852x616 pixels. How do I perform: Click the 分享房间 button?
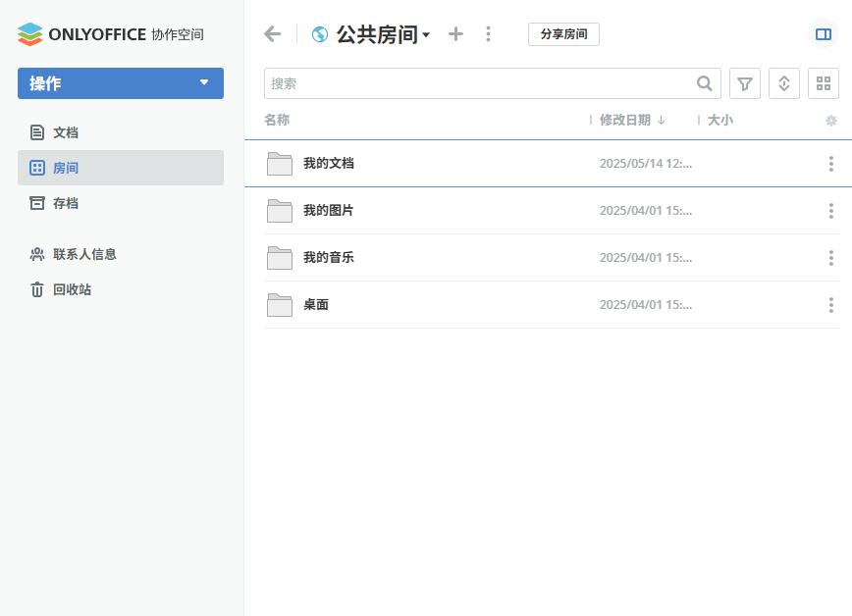[563, 34]
